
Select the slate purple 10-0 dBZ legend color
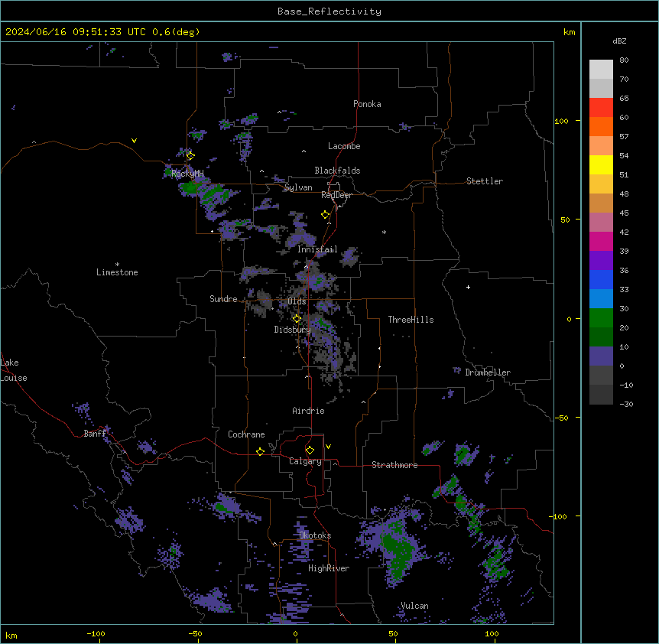[x=601, y=356]
